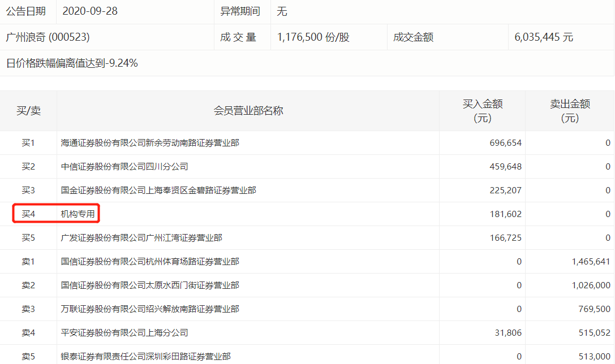This screenshot has width=615, height=364.
Task: Select 银泰证券深圳彩田路证券营业部 in row 卖5
Action: 145,356
